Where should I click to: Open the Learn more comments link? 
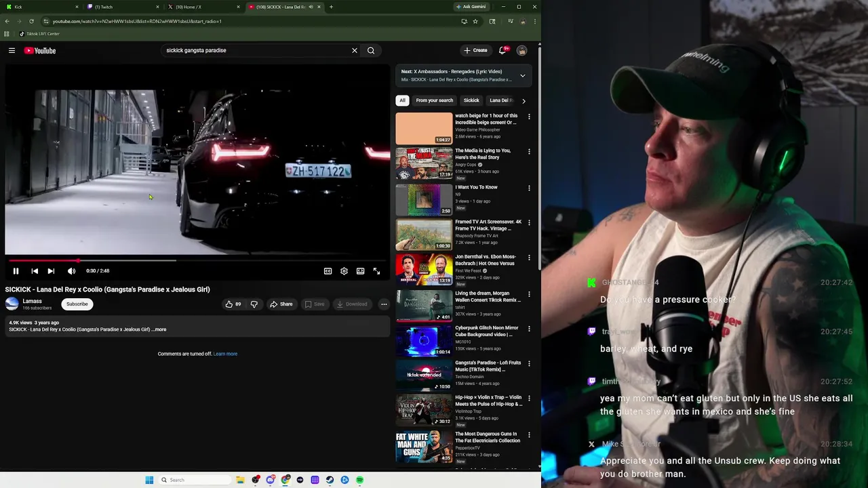pos(225,354)
